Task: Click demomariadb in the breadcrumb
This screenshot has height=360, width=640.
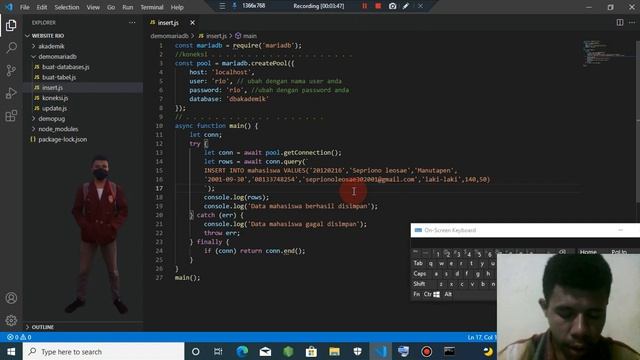Action: coord(169,36)
